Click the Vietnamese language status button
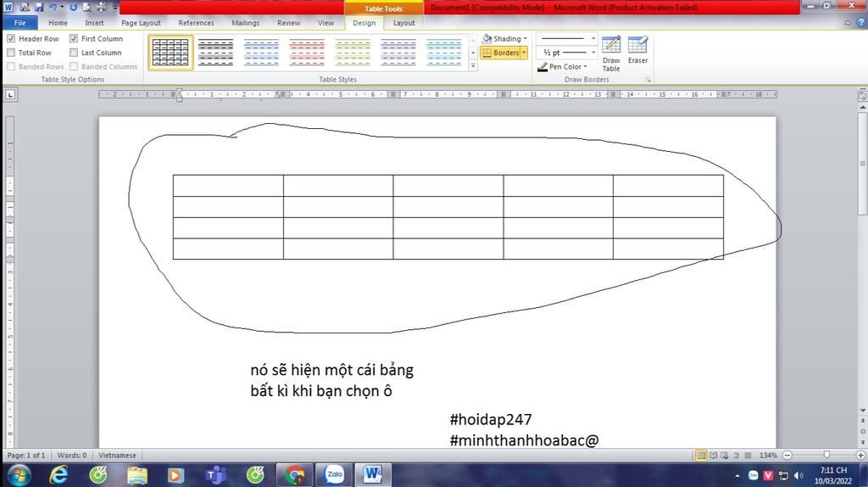The width and height of the screenshot is (868, 487). pyautogui.click(x=117, y=456)
